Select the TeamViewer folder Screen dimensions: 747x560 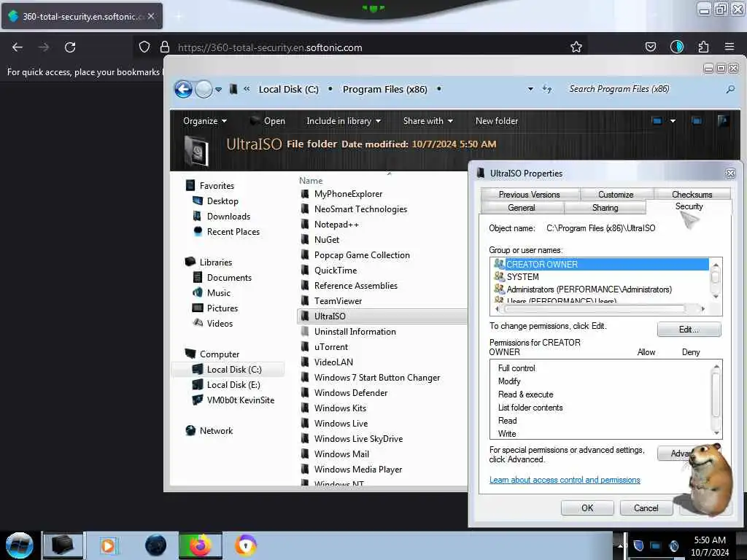[338, 301]
